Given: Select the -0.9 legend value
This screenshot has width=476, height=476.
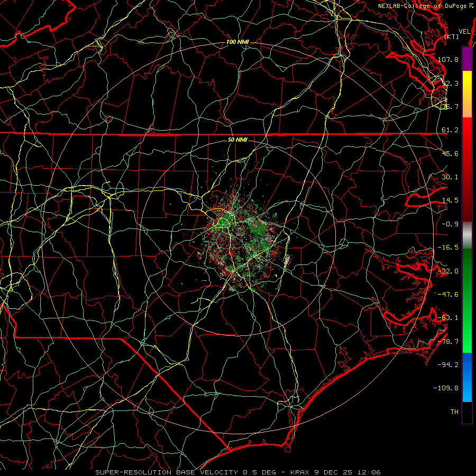Looking at the screenshot, I should pos(450,224).
